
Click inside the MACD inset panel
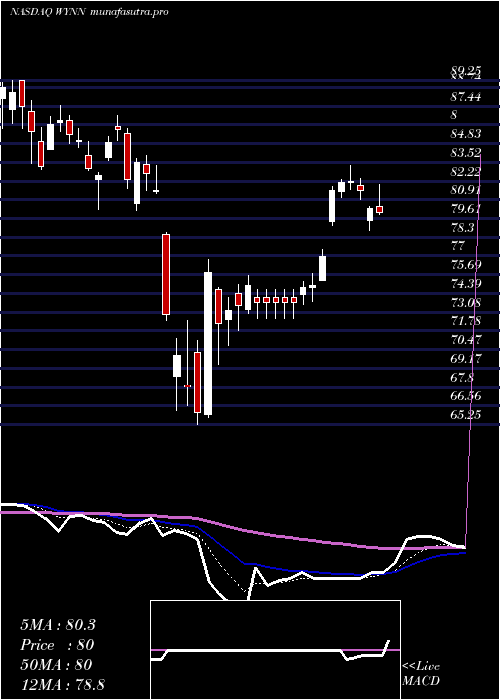[275, 650]
